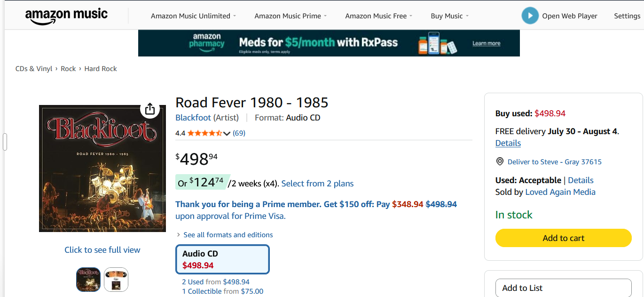Image resolution: width=644 pixels, height=297 pixels.
Task: Select the Audio CD format option
Action: coord(222,259)
